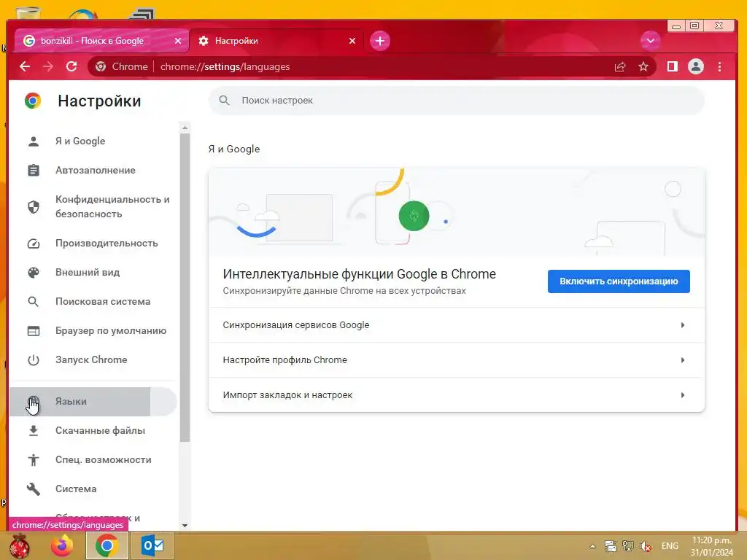Click the person icon next to 'Я и Google'
The height and width of the screenshot is (560, 747).
pos(34,141)
